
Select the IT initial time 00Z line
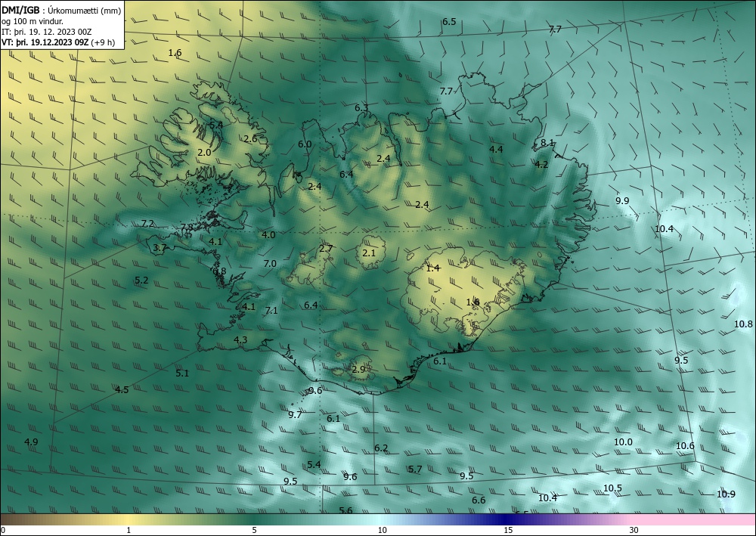pyautogui.click(x=47, y=31)
